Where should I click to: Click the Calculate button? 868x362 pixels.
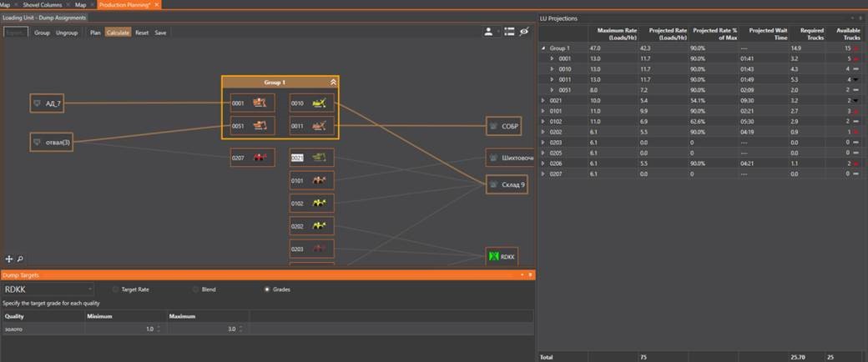click(x=118, y=33)
